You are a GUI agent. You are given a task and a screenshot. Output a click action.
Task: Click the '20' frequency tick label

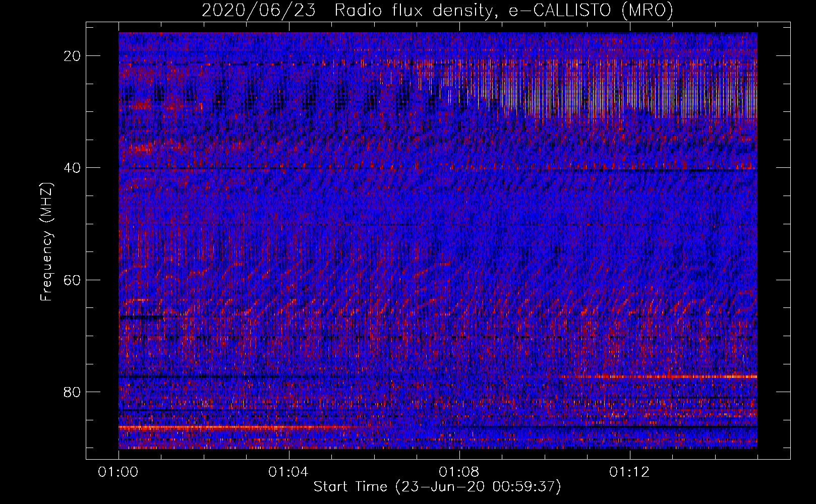coord(73,56)
